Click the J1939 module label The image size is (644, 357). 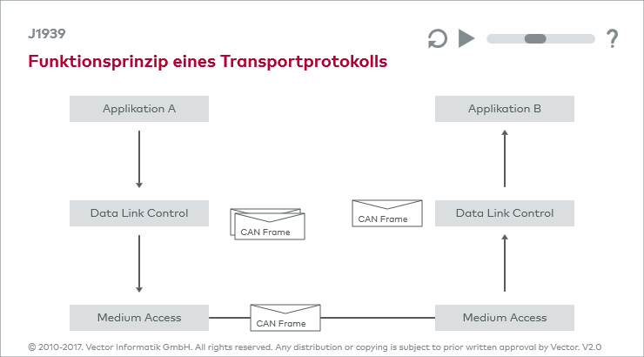click(47, 34)
